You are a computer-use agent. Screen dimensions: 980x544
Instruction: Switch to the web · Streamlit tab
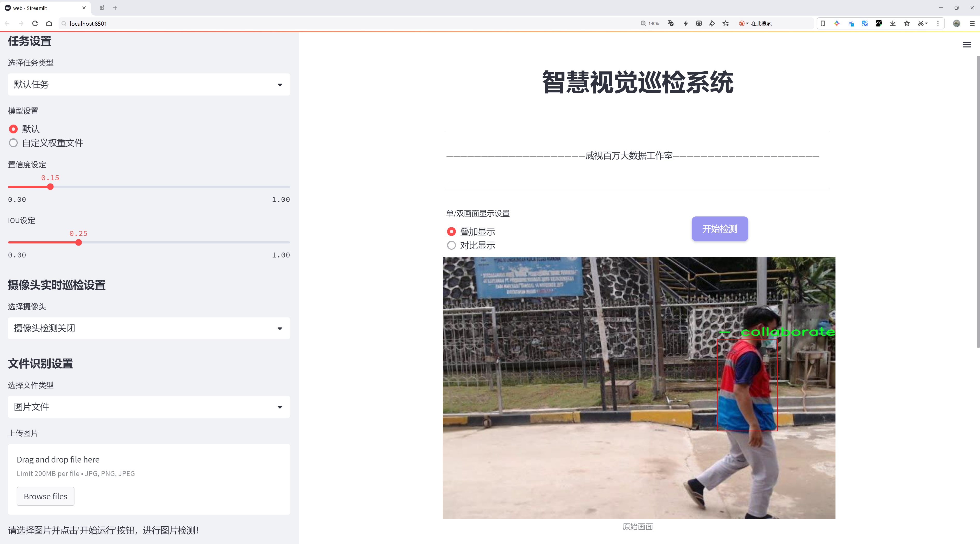point(46,8)
